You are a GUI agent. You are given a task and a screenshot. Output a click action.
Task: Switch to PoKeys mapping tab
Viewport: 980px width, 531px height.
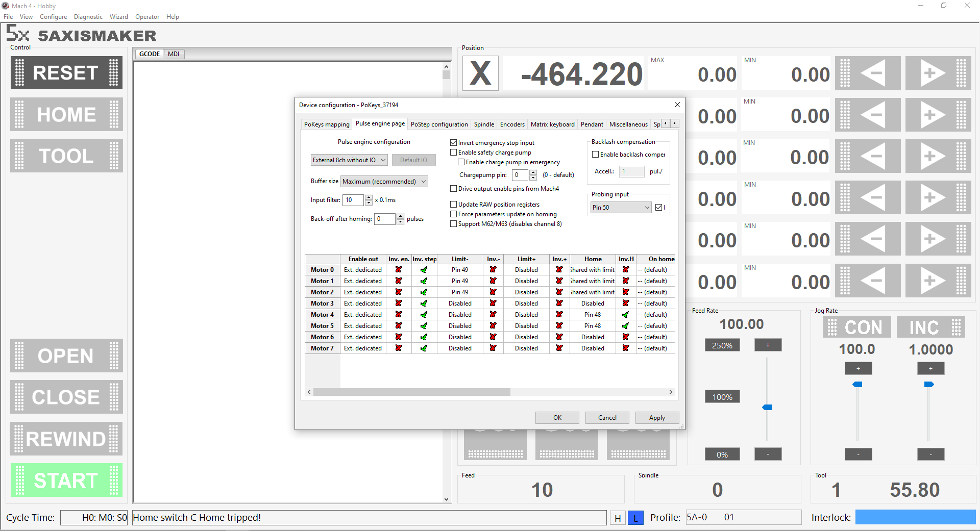coord(327,124)
